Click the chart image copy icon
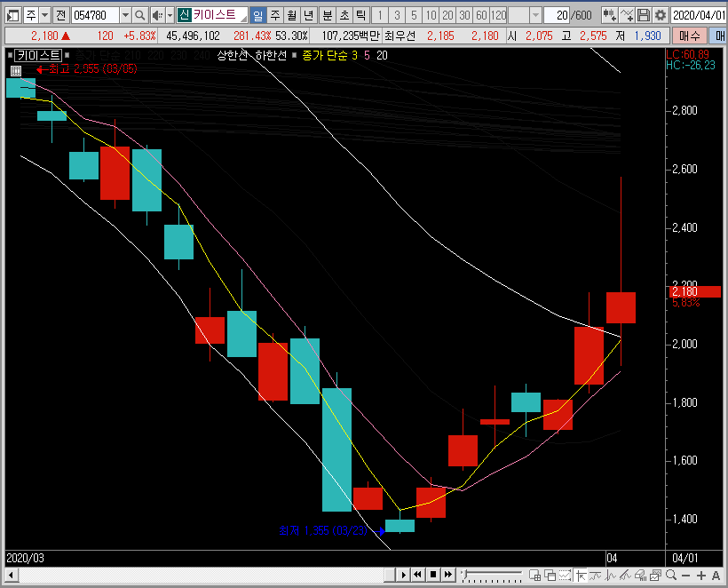The width and height of the screenshot is (728, 588). point(655,576)
